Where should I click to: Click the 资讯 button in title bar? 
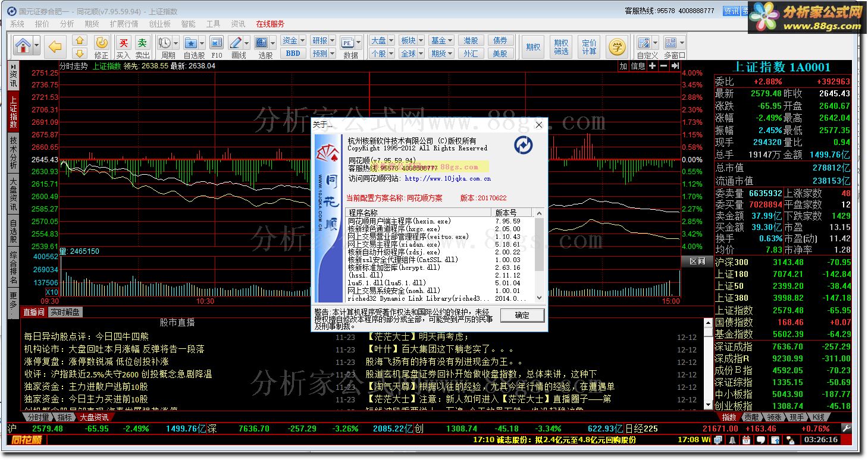pyautogui.click(x=731, y=11)
